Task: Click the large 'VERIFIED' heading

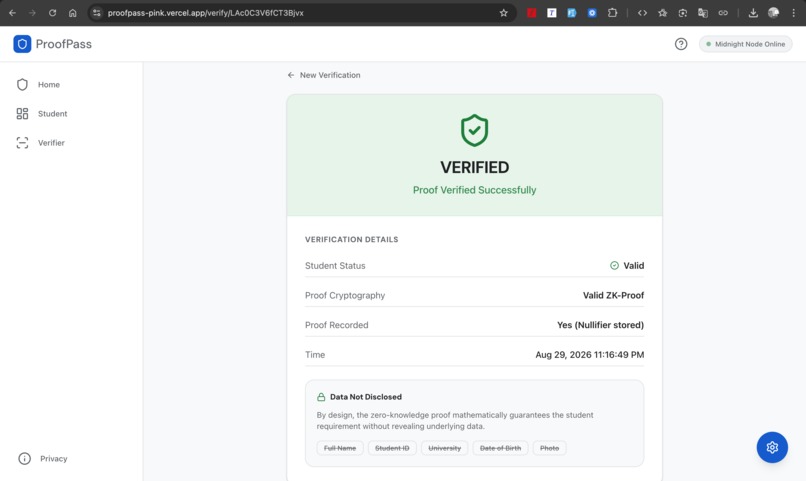Action: click(474, 167)
